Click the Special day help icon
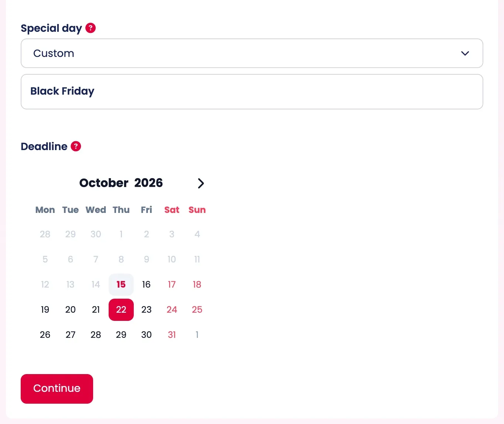This screenshot has height=424, width=504. (x=91, y=28)
